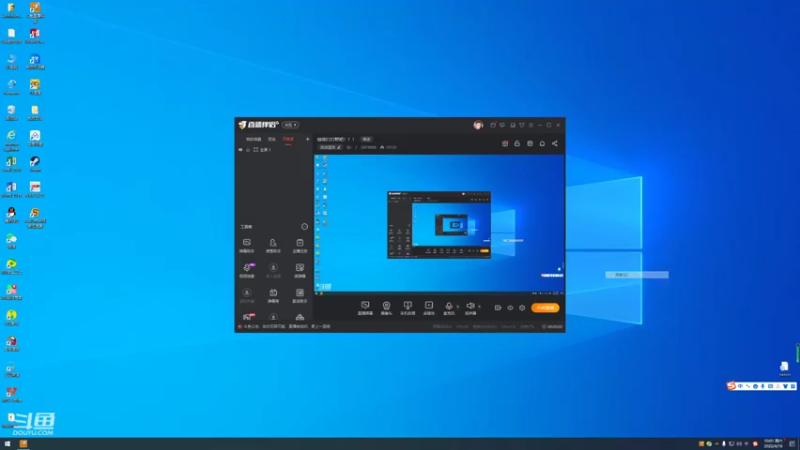This screenshot has width=800, height=450.
Task: Open the lyrics assistant toolbox tool
Action: coord(300,295)
